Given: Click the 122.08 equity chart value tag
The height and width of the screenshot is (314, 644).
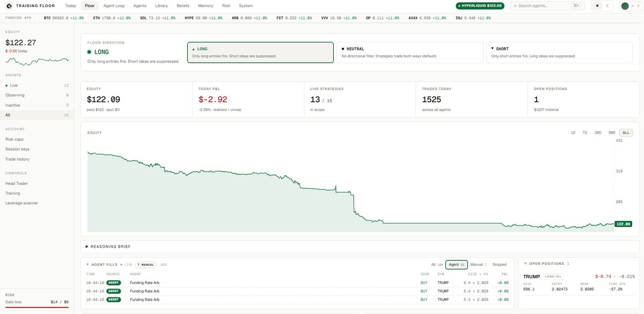Looking at the screenshot, I should click(623, 224).
